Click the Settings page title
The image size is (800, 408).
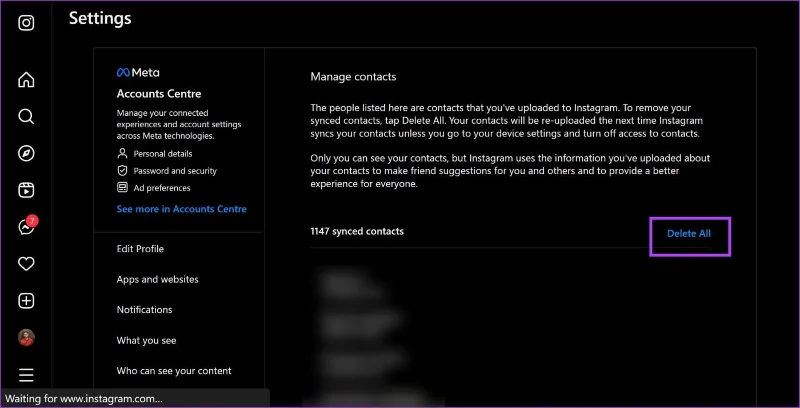[100, 18]
